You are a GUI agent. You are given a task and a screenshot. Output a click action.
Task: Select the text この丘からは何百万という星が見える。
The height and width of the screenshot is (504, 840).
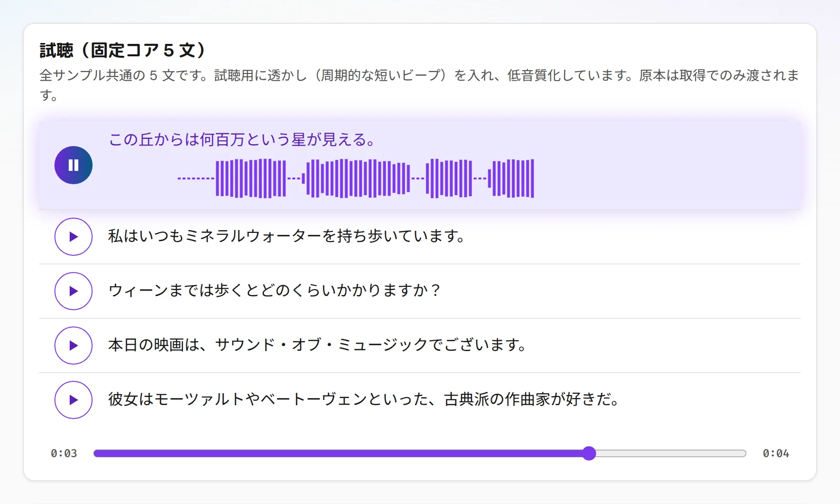click(243, 140)
